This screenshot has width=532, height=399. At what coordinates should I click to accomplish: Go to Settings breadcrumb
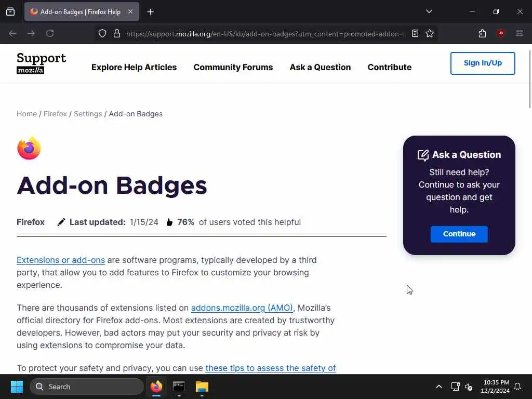click(88, 114)
